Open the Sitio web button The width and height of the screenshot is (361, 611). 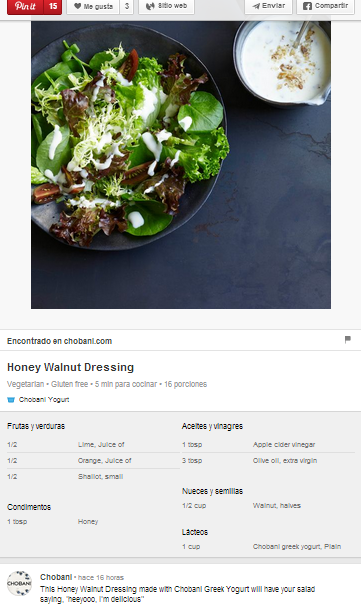point(166,6)
